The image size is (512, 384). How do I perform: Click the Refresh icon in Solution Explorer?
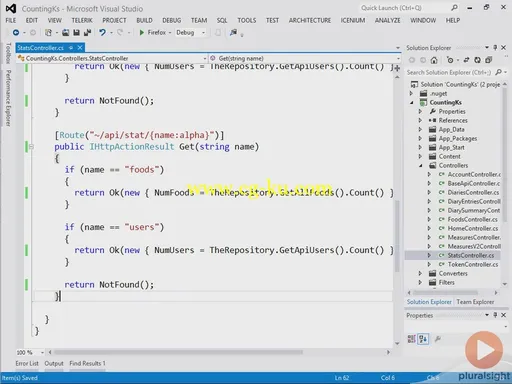478,60
